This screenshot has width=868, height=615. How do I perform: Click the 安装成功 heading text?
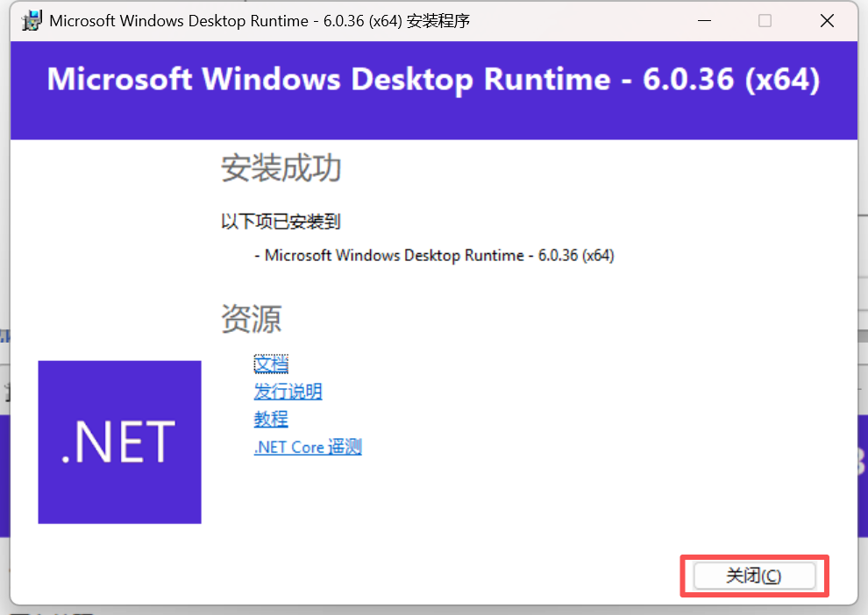coord(281,168)
